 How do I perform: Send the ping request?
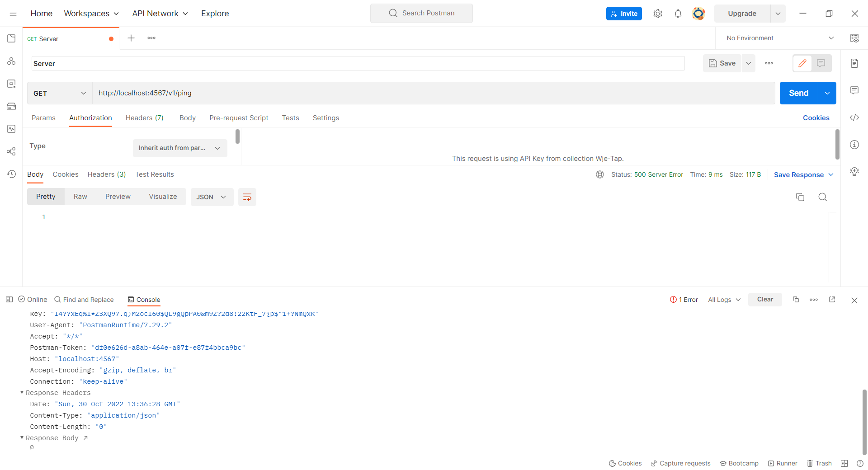tap(798, 93)
